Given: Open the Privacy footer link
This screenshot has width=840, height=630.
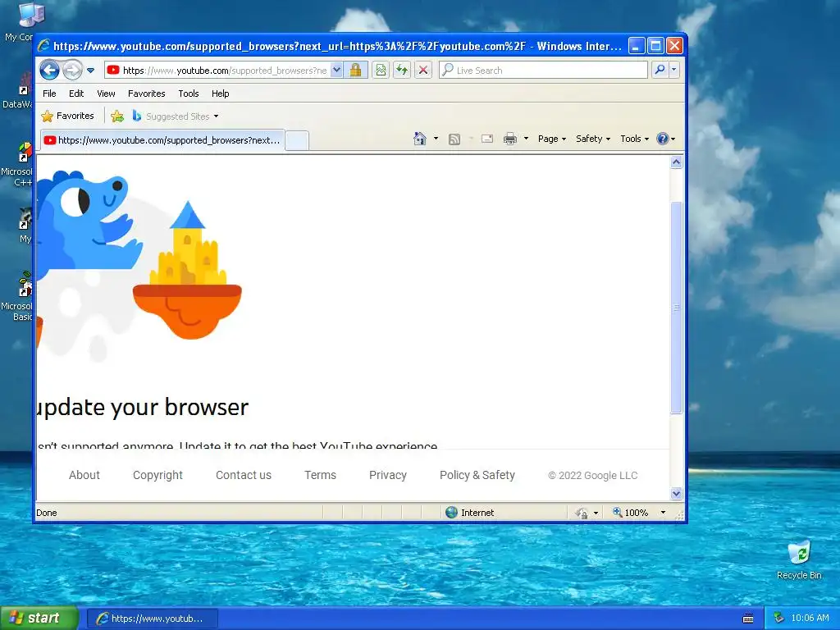Looking at the screenshot, I should point(388,475).
